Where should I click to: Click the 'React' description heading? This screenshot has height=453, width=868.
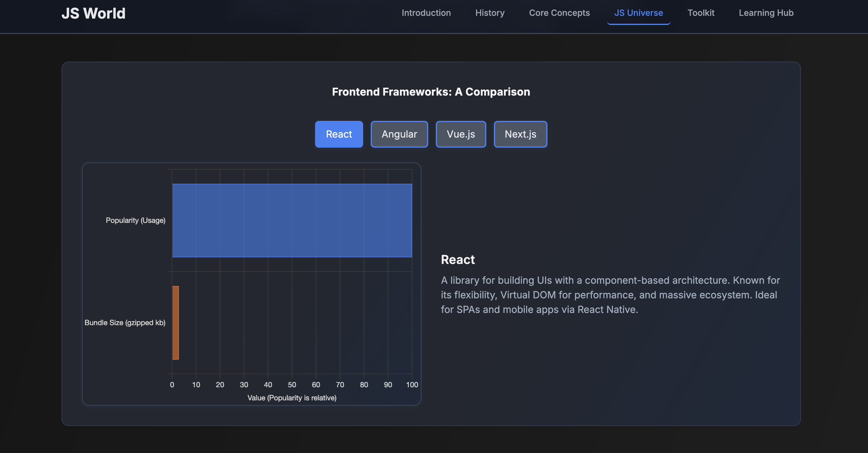click(x=458, y=260)
